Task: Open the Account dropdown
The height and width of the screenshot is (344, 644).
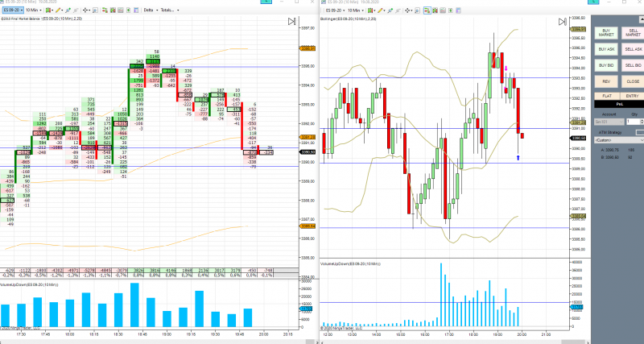Action: pyautogui.click(x=609, y=122)
